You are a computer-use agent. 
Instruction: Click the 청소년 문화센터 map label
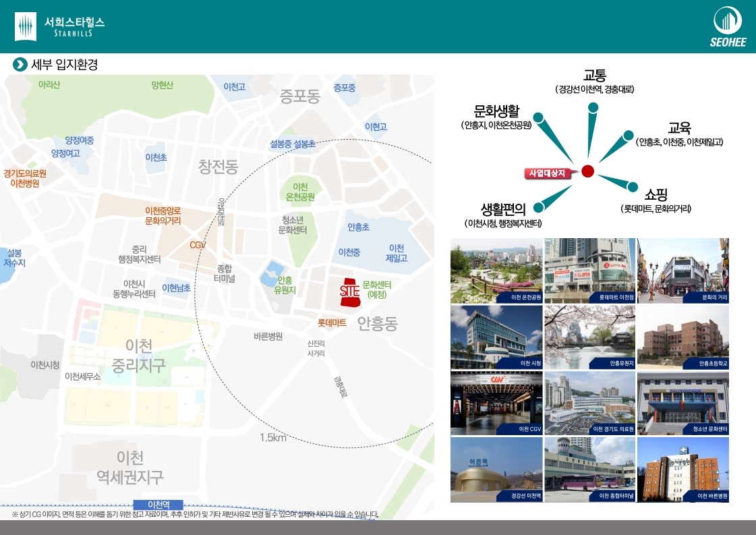click(292, 225)
